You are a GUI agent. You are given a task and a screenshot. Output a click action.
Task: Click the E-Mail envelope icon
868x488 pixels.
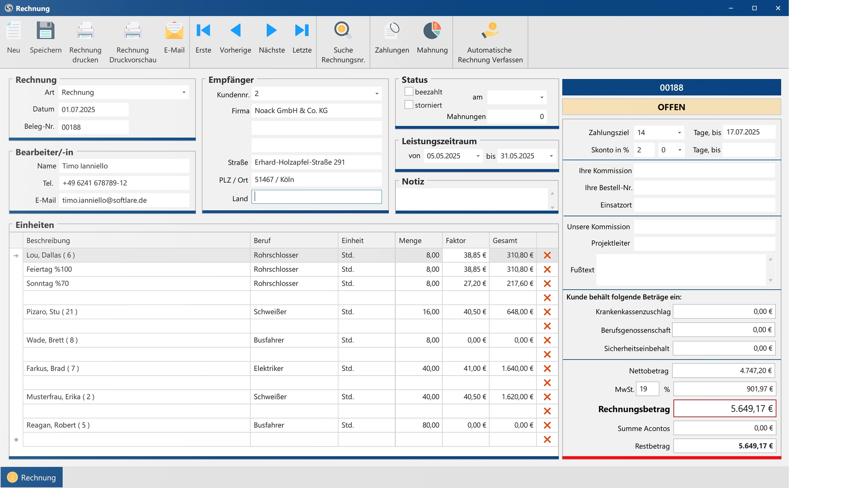pyautogui.click(x=174, y=31)
